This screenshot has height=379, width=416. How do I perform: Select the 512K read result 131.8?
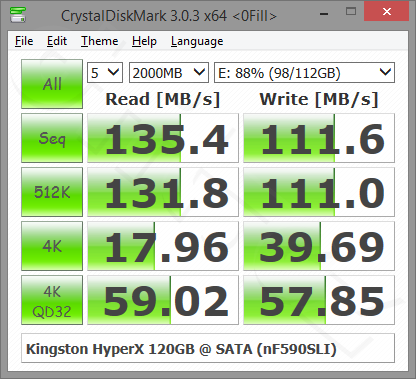point(163,192)
